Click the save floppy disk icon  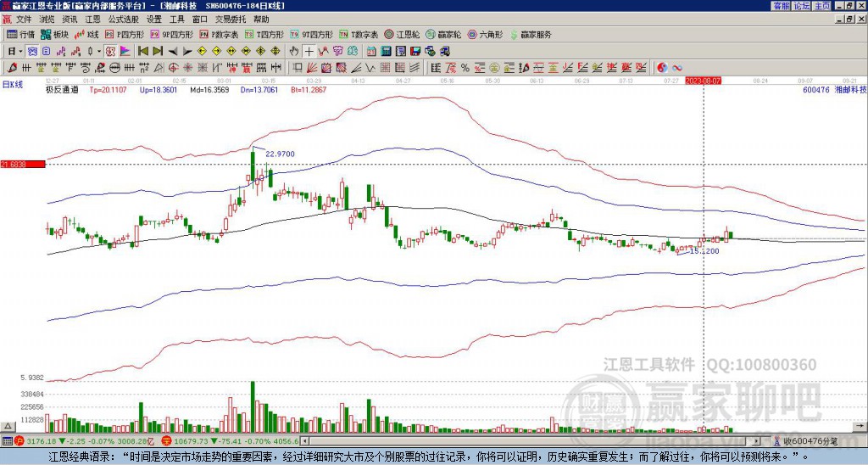pyautogui.click(x=415, y=52)
